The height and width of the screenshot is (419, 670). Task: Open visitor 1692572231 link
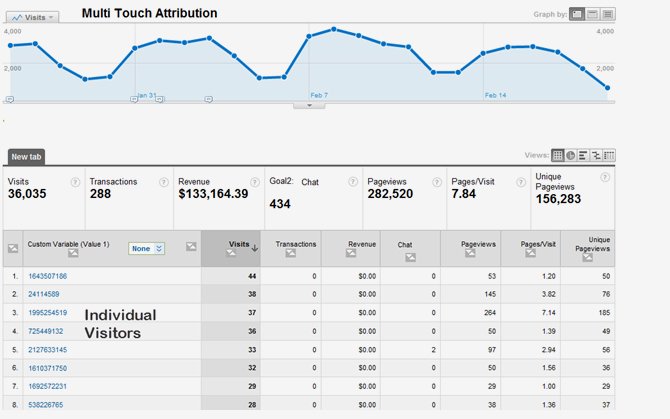coord(47,387)
